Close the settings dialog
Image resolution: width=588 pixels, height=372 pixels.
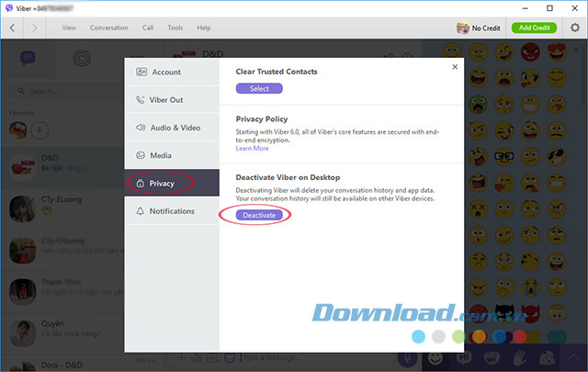[x=455, y=67]
